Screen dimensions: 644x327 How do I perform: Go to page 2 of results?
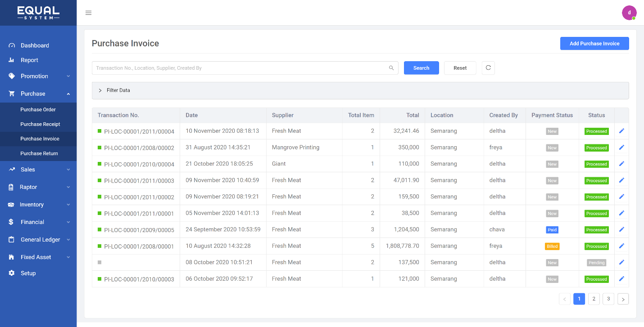click(x=594, y=299)
